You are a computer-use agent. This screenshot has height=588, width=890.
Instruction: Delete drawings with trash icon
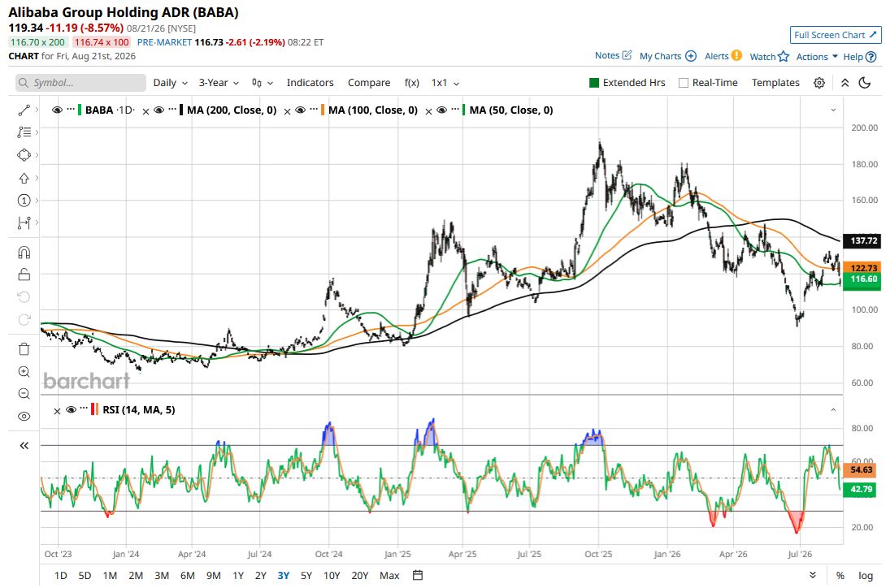pos(24,348)
